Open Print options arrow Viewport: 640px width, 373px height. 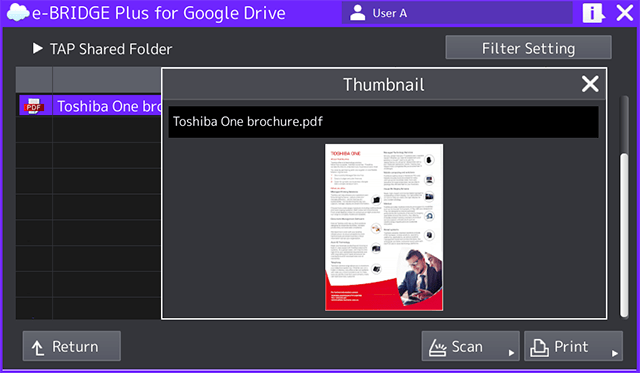[615, 353]
